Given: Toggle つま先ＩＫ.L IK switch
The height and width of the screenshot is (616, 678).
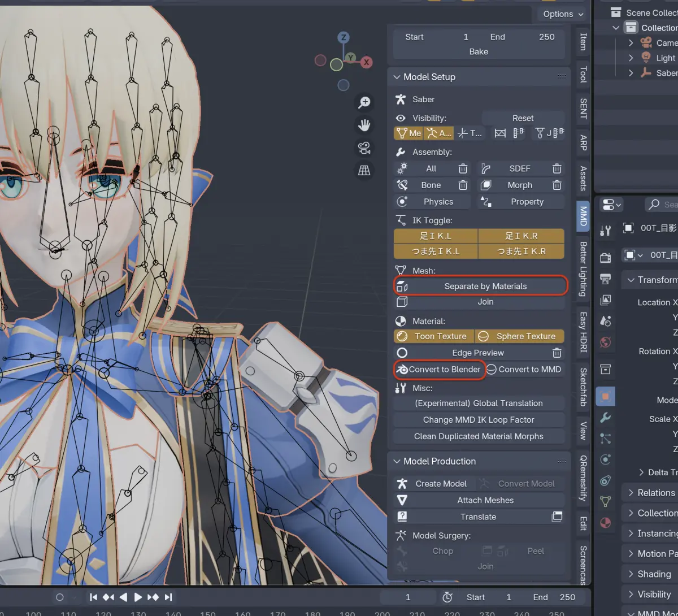Looking at the screenshot, I should pyautogui.click(x=436, y=251).
